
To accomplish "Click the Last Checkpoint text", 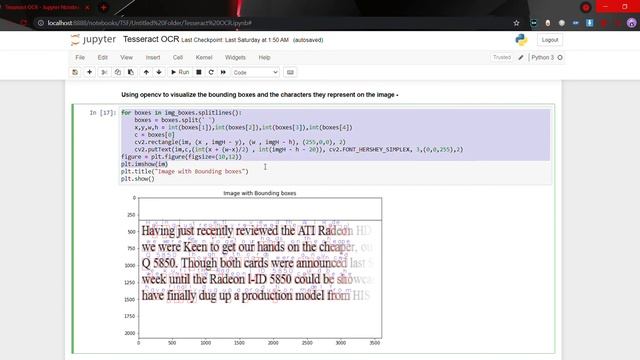I will [235, 40].
